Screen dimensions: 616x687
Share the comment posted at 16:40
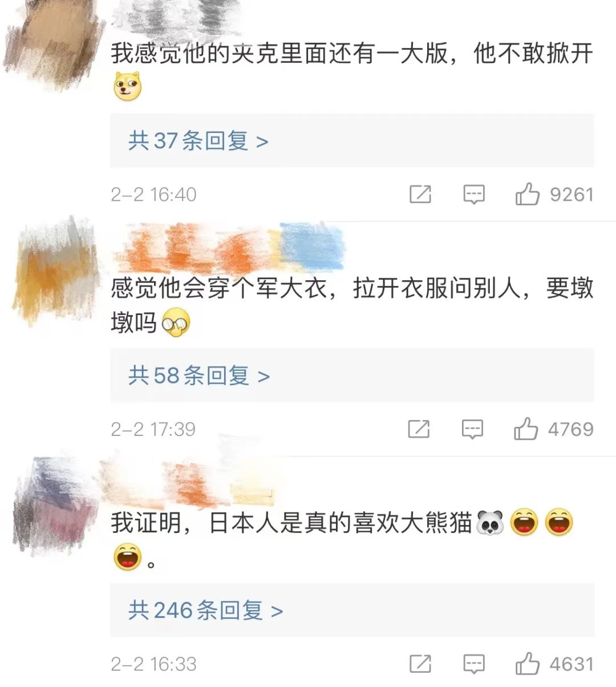(420, 195)
